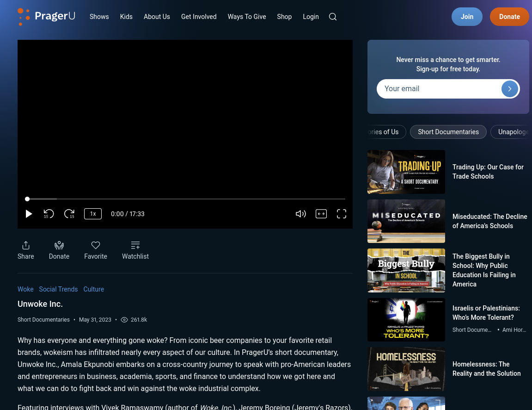Open the Homelessness thumbnail
This screenshot has width=532, height=410.
point(406,369)
